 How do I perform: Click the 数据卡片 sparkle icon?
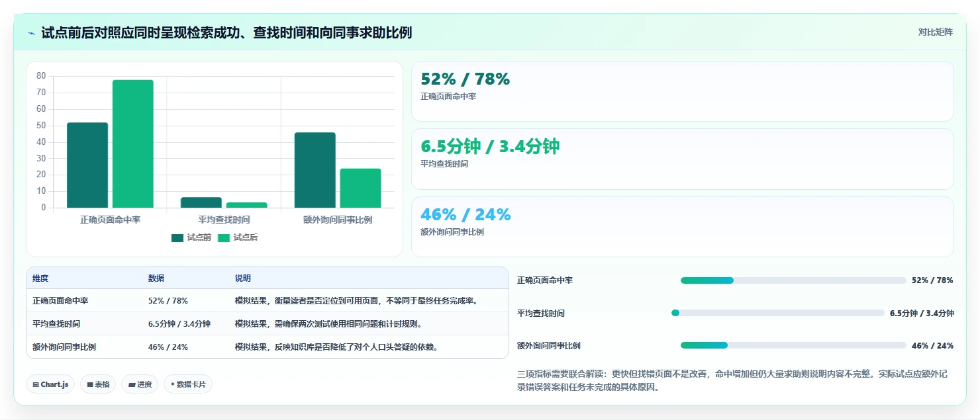click(x=173, y=384)
